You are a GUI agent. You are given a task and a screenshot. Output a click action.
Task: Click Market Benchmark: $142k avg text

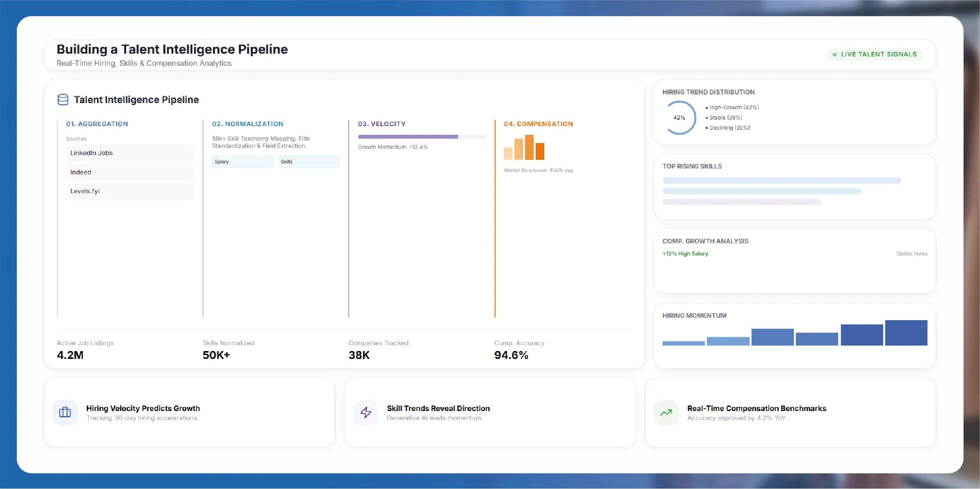click(x=538, y=170)
